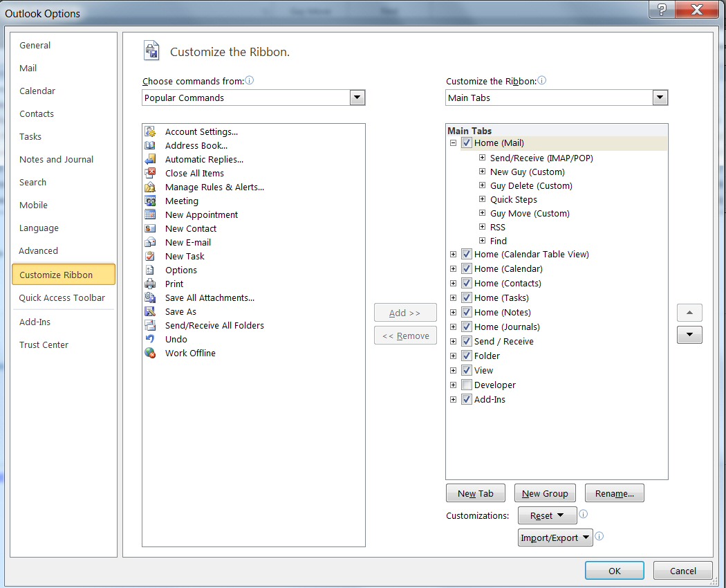Uncheck the Send / Receive tab checkbox
The height and width of the screenshot is (588, 726).
pyautogui.click(x=465, y=341)
